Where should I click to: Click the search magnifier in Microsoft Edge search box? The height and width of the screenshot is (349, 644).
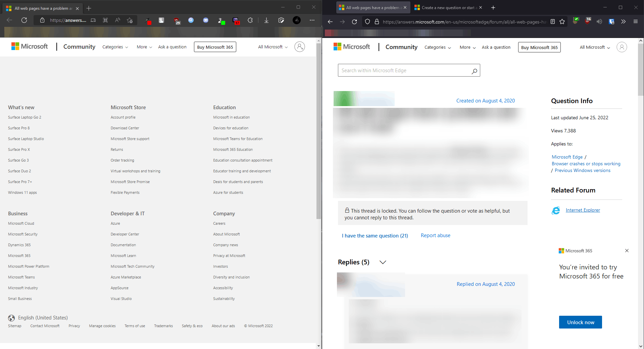[x=474, y=71]
